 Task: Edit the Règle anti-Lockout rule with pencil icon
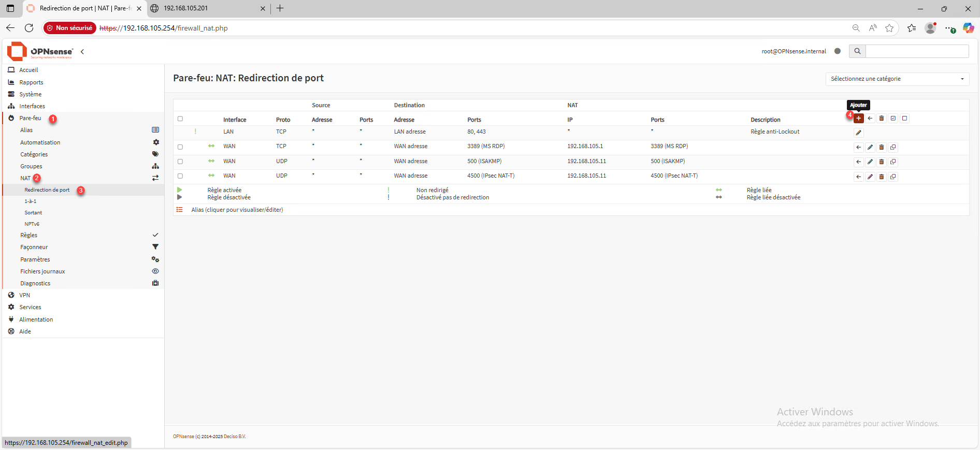858,133
